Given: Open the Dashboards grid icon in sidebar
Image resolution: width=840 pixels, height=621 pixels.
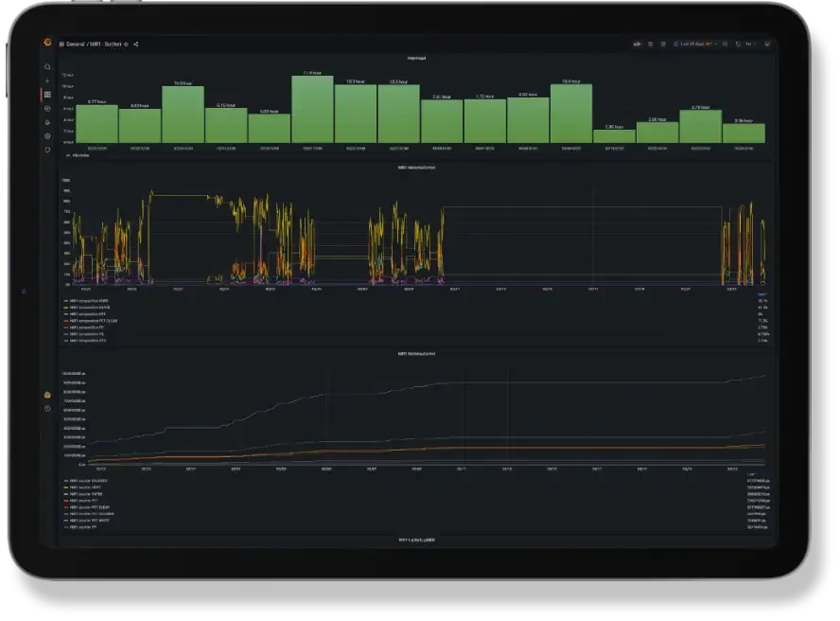Looking at the screenshot, I should click(x=47, y=95).
